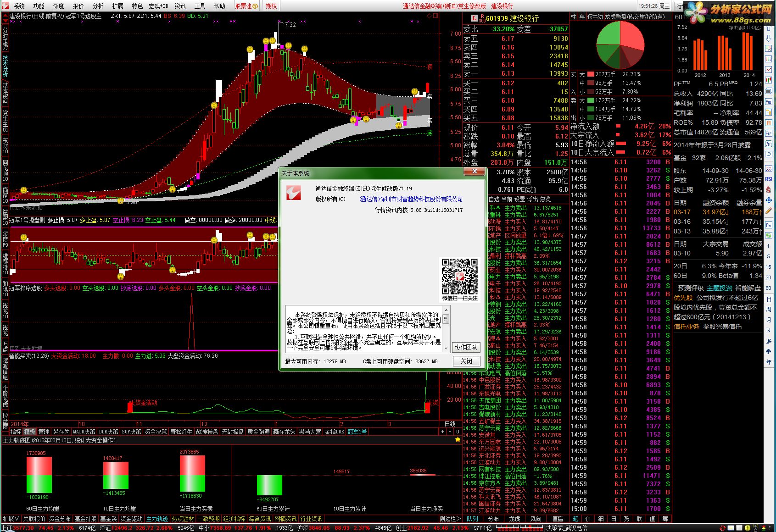This screenshot has height=532, width=776.
Task: Click the tree structure icon in right toolbar
Action: pos(769,111)
